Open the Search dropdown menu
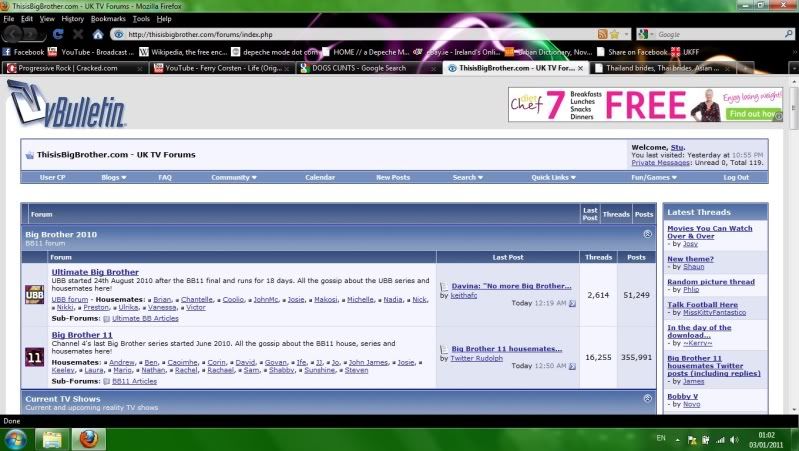Viewport: 799px width, 451px height. point(468,177)
